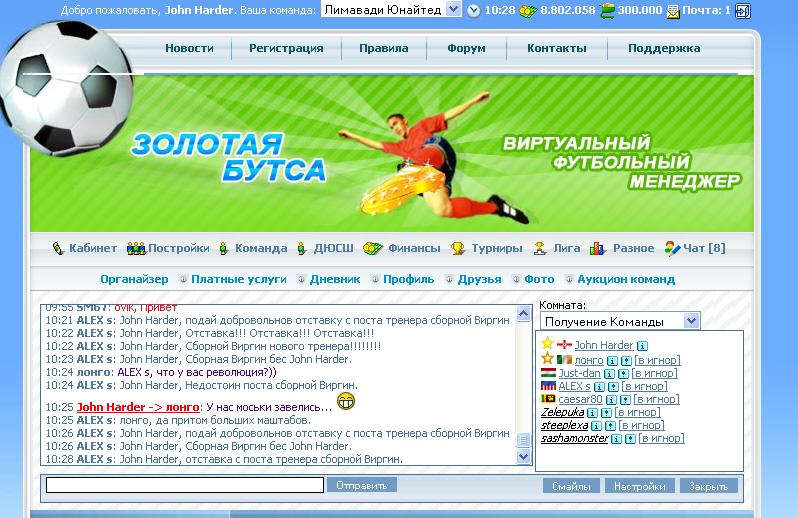
Task: Toggle ignore for user ALEX s
Action: [x=643, y=386]
